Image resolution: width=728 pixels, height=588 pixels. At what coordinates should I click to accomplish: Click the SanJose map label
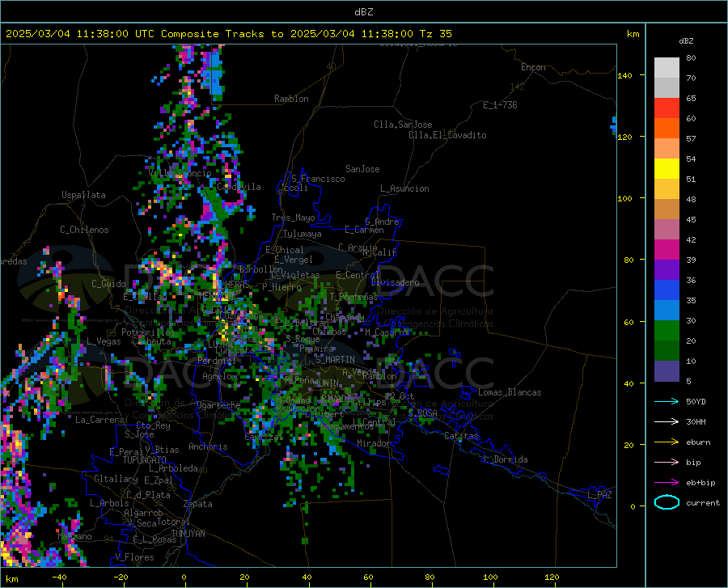click(362, 169)
